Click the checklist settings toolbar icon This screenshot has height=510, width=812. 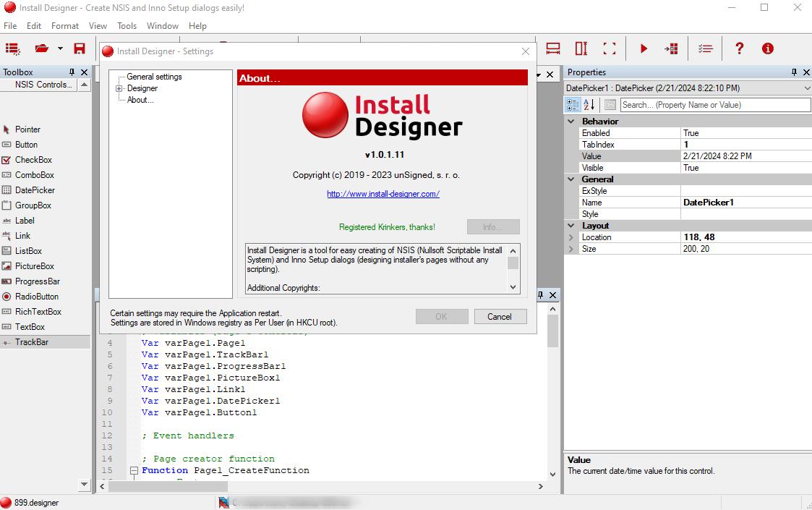[x=705, y=48]
